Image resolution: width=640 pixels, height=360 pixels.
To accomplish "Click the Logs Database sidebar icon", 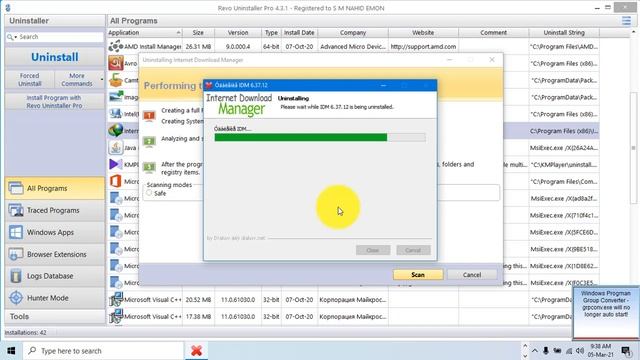I will 16,276.
